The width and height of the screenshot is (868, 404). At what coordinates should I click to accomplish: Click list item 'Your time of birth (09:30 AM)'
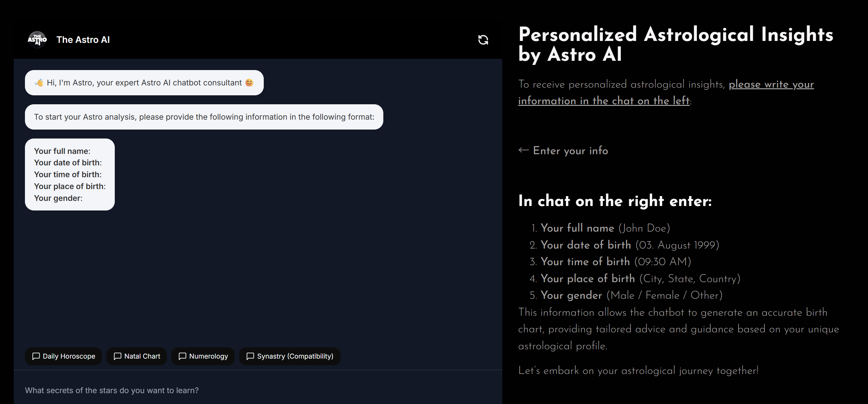[x=616, y=261]
